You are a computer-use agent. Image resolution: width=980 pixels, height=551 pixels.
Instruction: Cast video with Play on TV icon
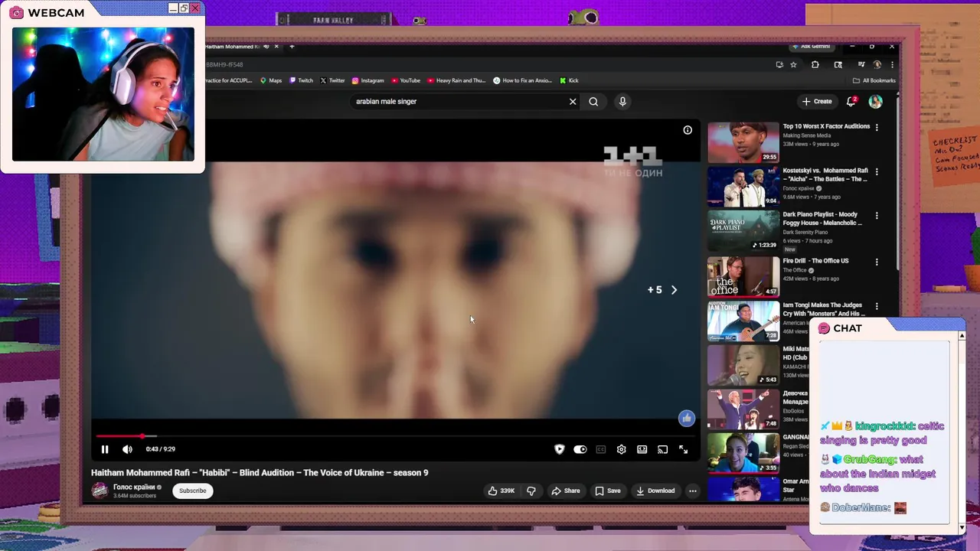click(663, 449)
